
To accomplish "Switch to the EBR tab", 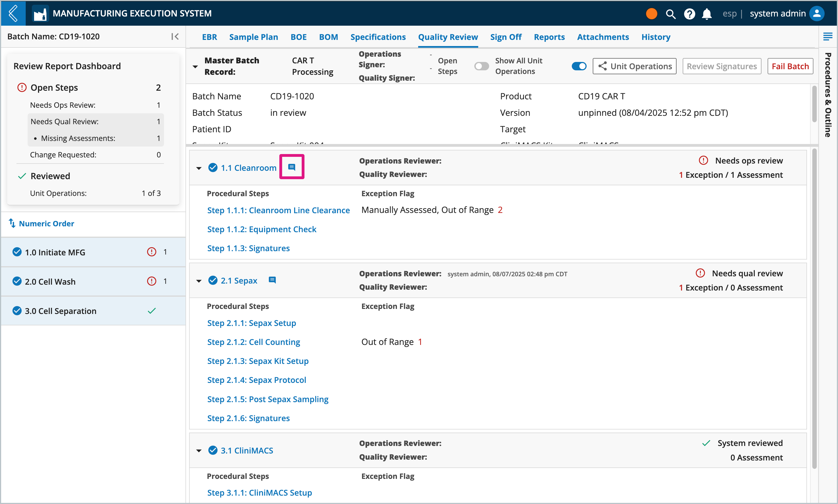I will point(209,37).
